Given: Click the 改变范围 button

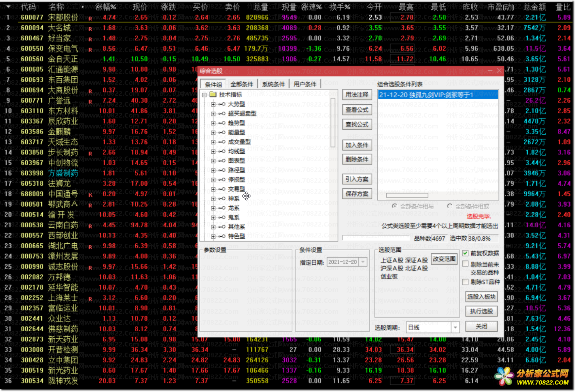Looking at the screenshot, I should (x=444, y=259).
